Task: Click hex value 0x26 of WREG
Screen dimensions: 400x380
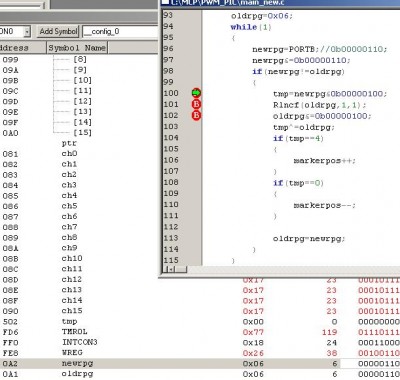Action: point(253,353)
